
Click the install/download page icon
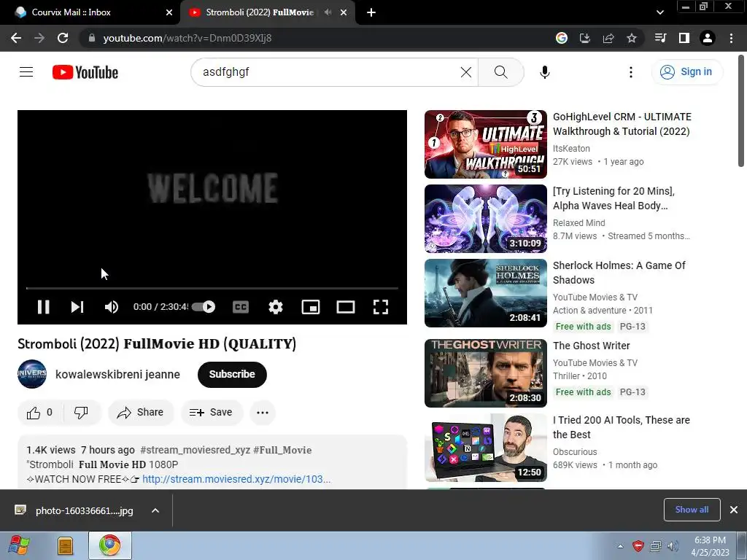(x=585, y=38)
